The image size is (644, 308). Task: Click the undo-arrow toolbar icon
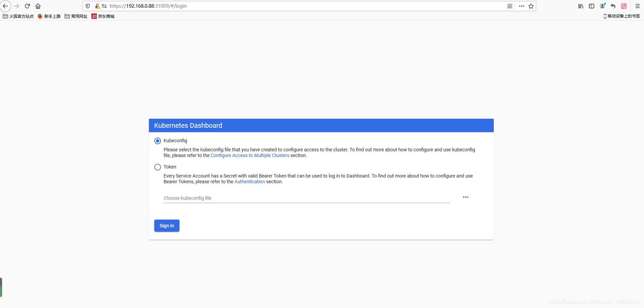click(613, 6)
